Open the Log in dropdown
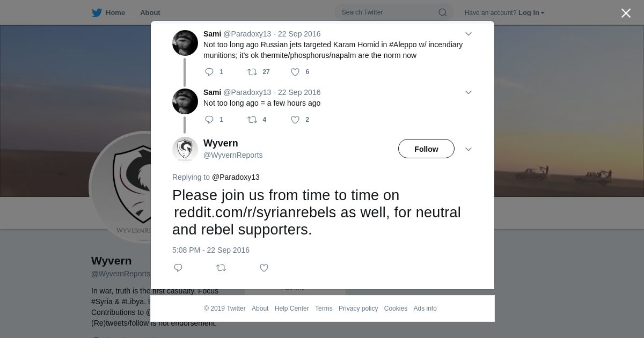 [531, 13]
